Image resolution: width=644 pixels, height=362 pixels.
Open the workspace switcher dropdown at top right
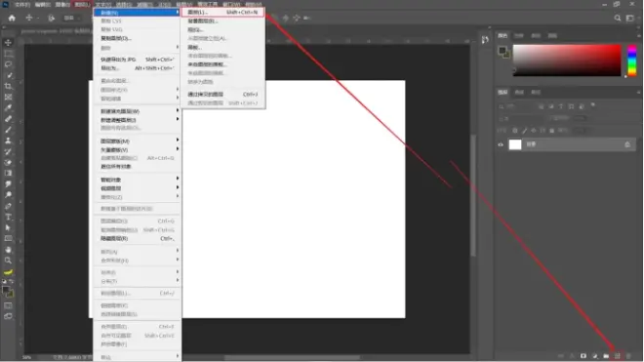(x=630, y=19)
